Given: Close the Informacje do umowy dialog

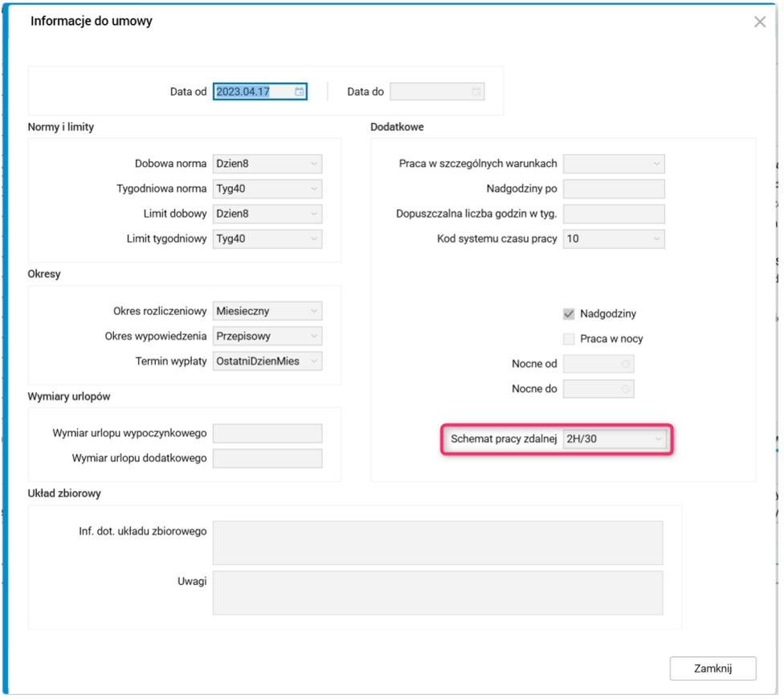Looking at the screenshot, I should tap(759, 22).
